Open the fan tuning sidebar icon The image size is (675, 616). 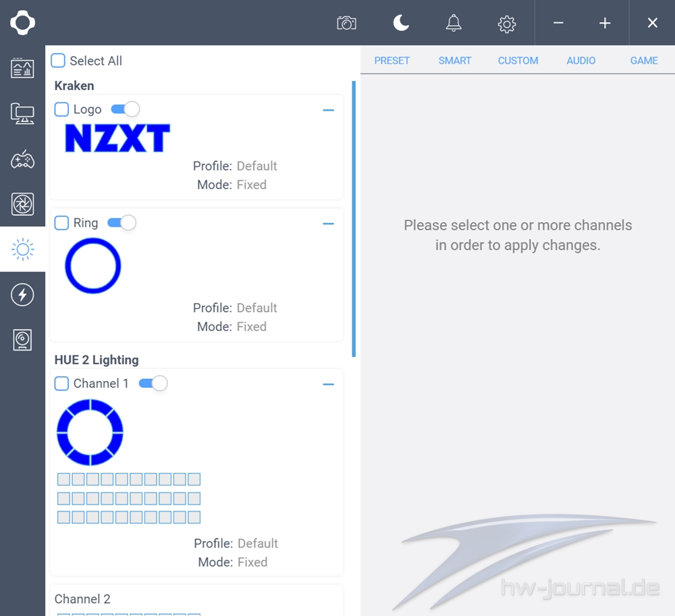pyautogui.click(x=22, y=204)
